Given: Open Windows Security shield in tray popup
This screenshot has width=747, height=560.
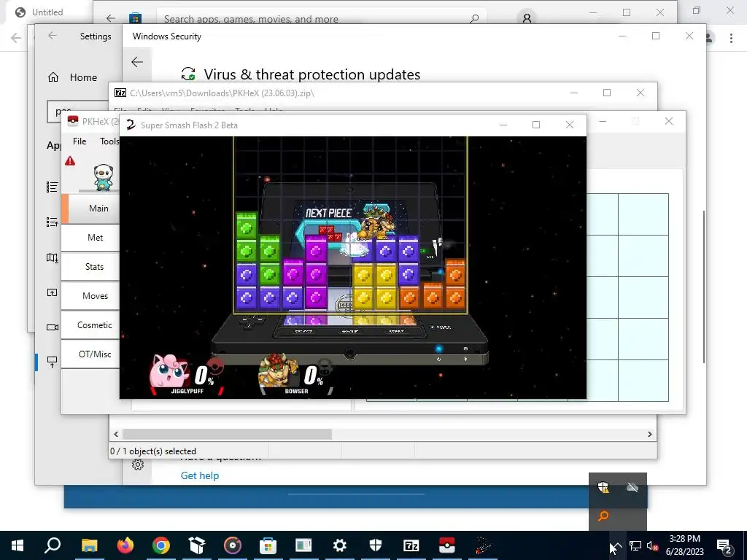Looking at the screenshot, I should tap(603, 487).
